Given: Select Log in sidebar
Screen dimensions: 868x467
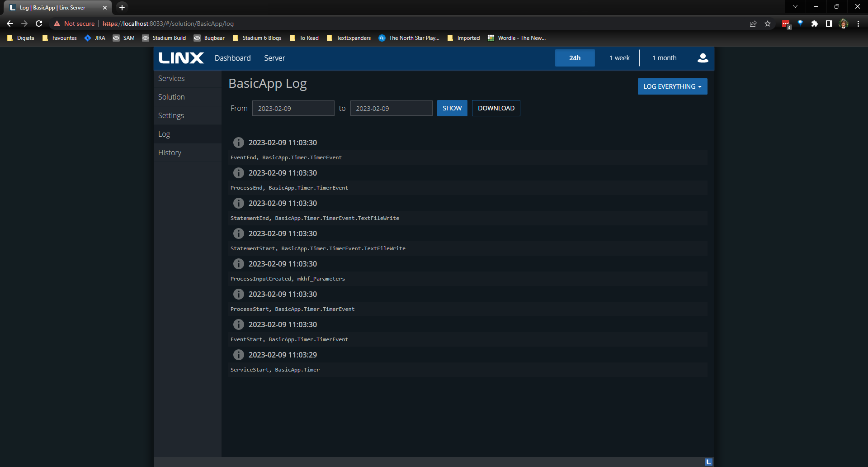Looking at the screenshot, I should pos(188,134).
